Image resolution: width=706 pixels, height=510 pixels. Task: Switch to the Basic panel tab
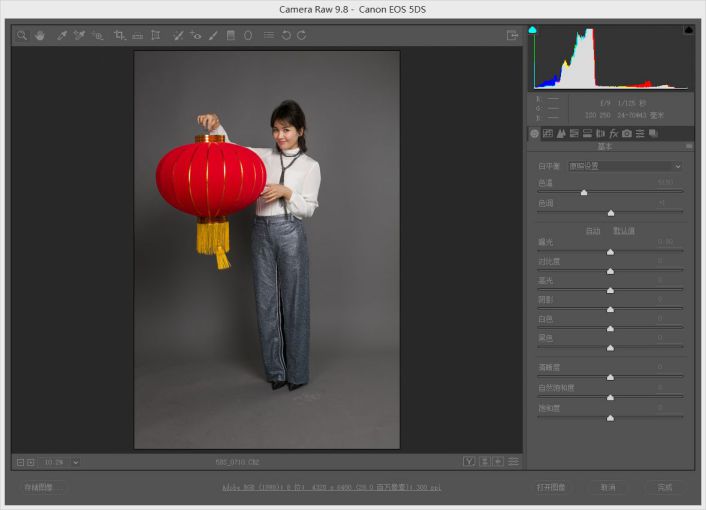pyautogui.click(x=535, y=133)
